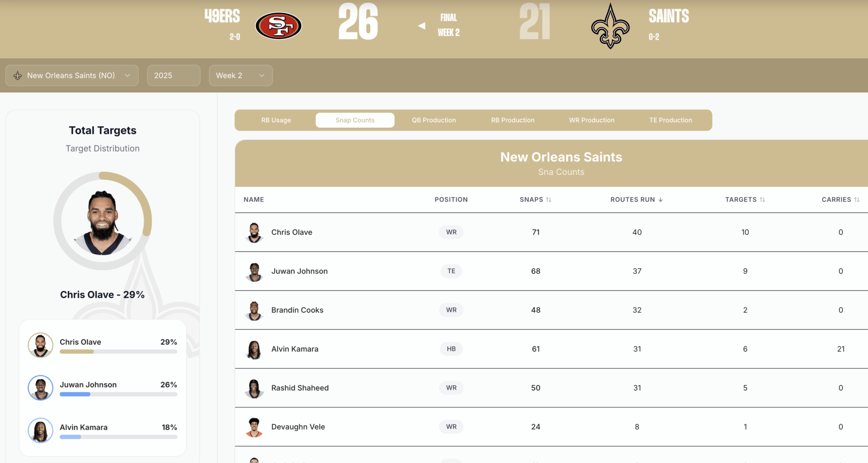The height and width of the screenshot is (463, 868).
Task: Click Chris Olave's player headshot in the table
Action: click(254, 232)
